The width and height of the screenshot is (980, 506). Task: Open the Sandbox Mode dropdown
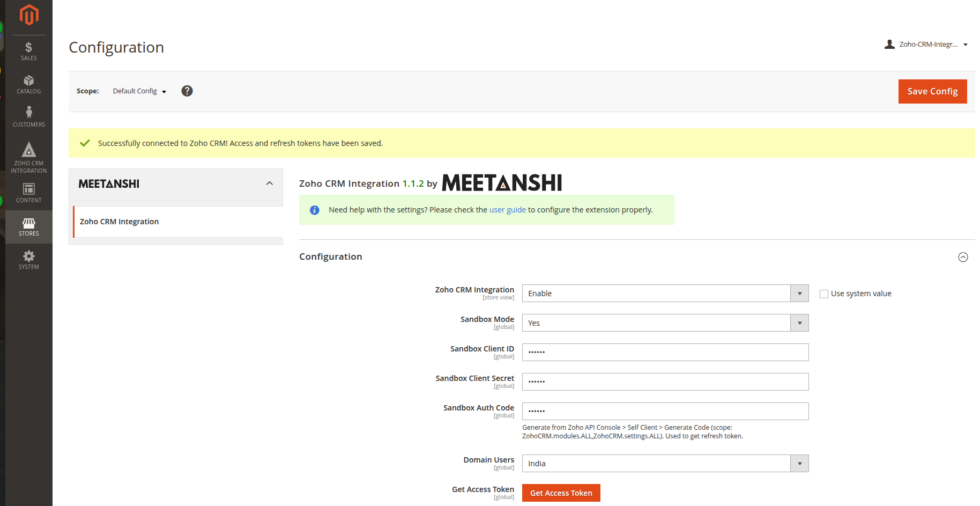click(665, 323)
